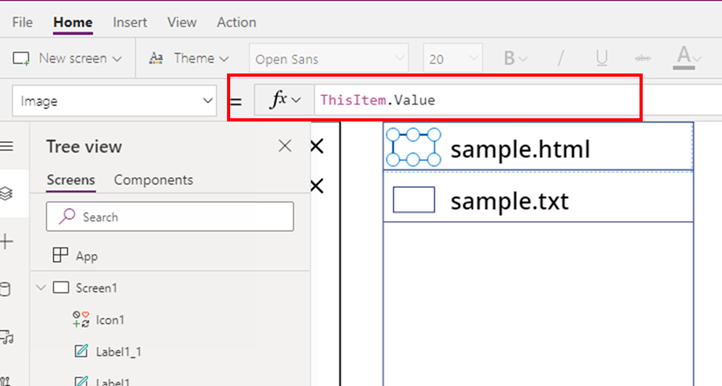Click the sample.html label
Viewport: 722px width, 386px height.
520,149
